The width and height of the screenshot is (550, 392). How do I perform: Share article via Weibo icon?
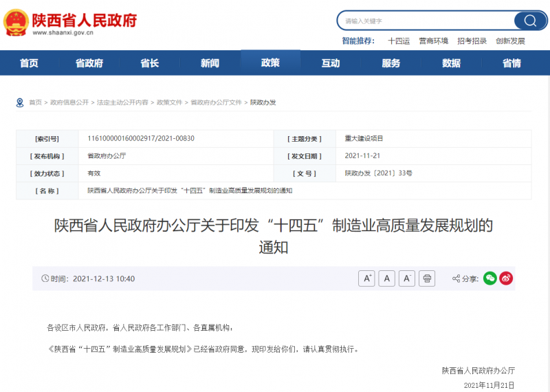click(506, 279)
